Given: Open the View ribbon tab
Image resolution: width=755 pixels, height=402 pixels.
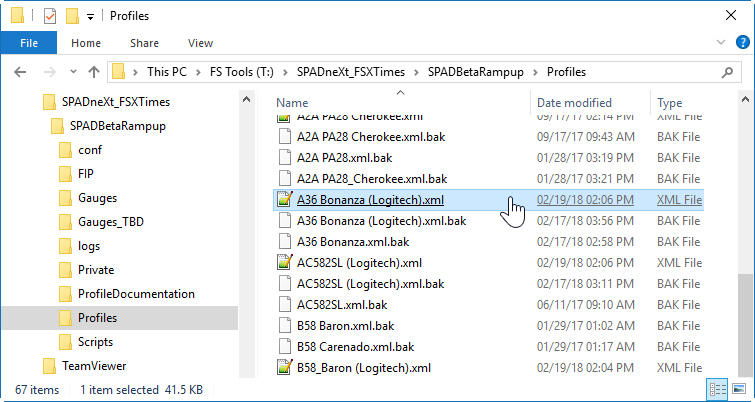Looking at the screenshot, I should pyautogui.click(x=200, y=43).
